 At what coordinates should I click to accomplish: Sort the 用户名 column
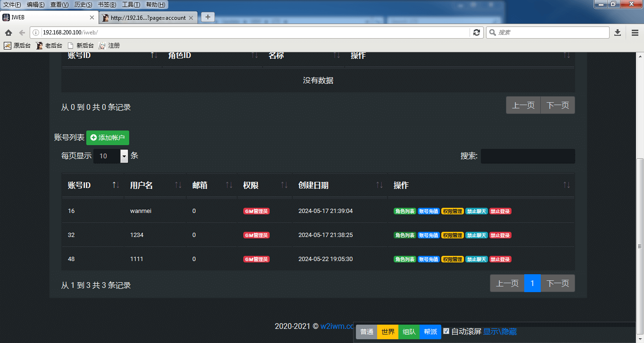(x=178, y=185)
